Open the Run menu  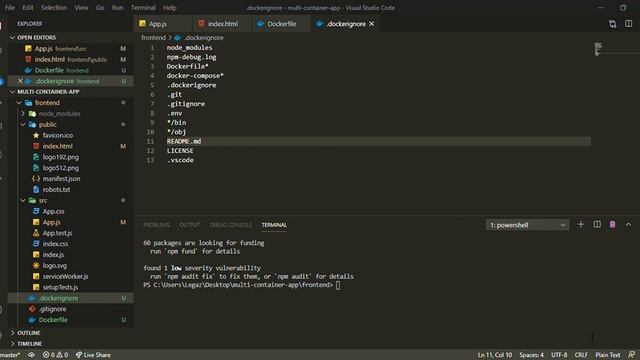(x=117, y=7)
